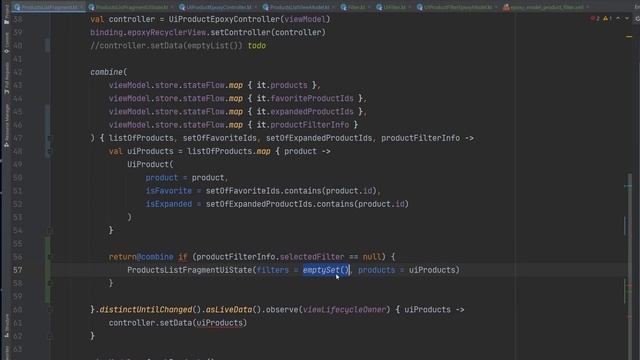
Task: Switch to the ProductsListFragment.kt tab
Action: coord(48,7)
